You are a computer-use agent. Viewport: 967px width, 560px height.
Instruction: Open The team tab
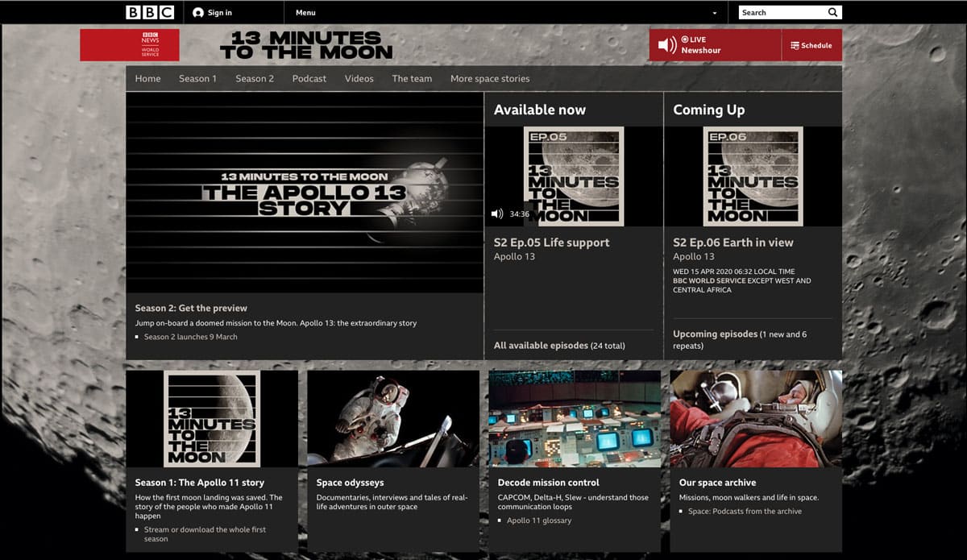click(x=412, y=78)
